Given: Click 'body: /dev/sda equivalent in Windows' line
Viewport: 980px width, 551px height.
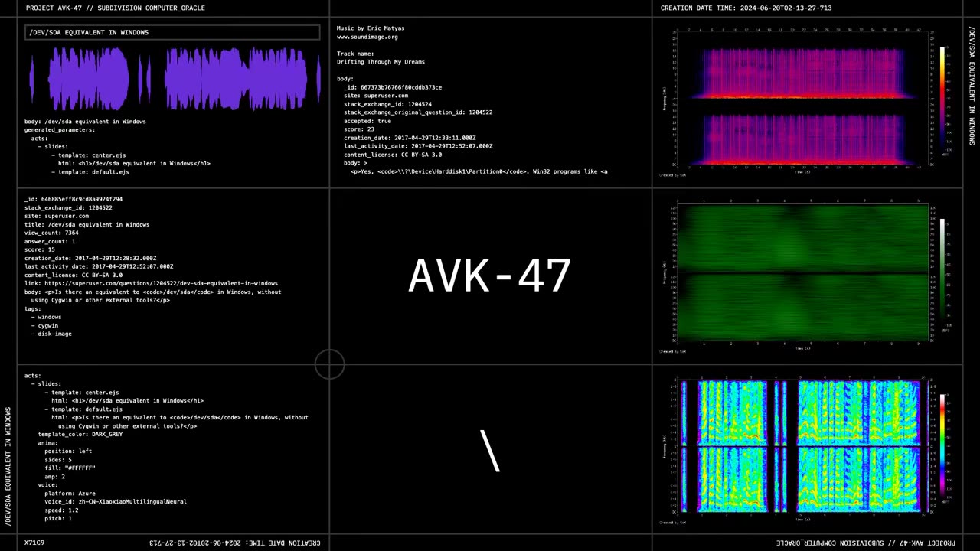Looking at the screenshot, I should pos(85,121).
